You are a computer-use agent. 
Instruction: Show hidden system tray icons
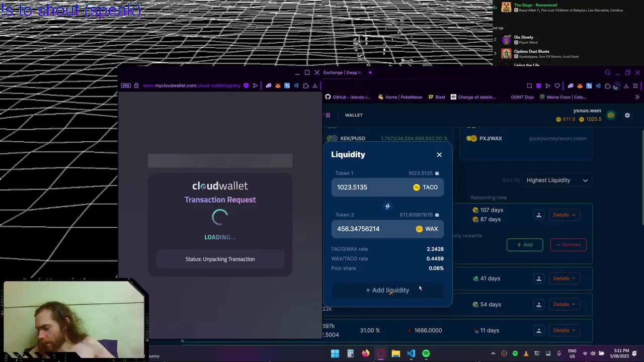click(x=493, y=353)
